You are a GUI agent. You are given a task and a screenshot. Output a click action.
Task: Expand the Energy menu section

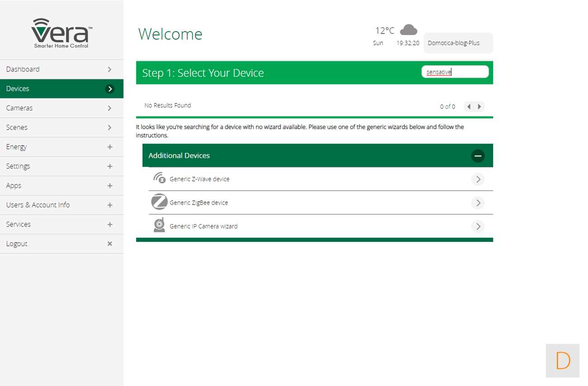coord(109,147)
